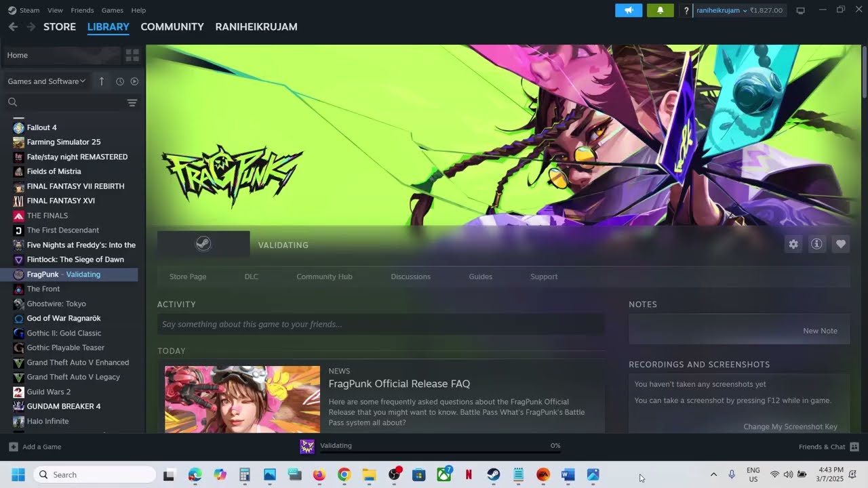
Task: Click the Validating download progress bar
Action: (x=440, y=452)
